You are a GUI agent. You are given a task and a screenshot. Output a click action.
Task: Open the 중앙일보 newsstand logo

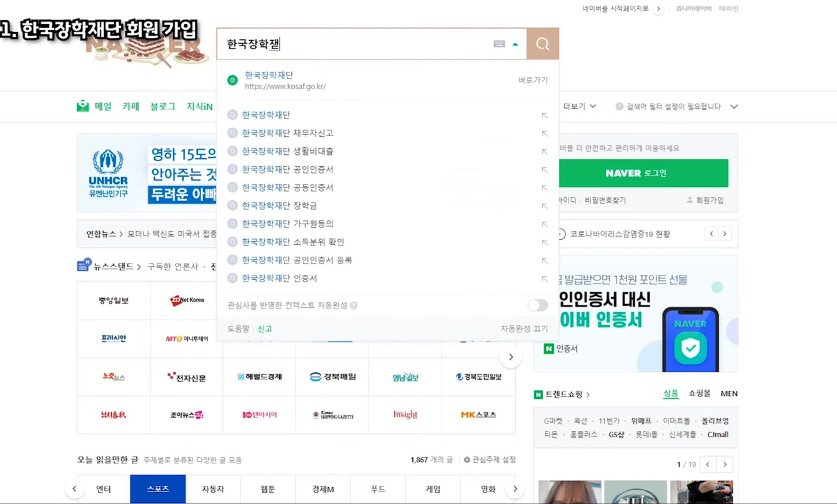(114, 300)
